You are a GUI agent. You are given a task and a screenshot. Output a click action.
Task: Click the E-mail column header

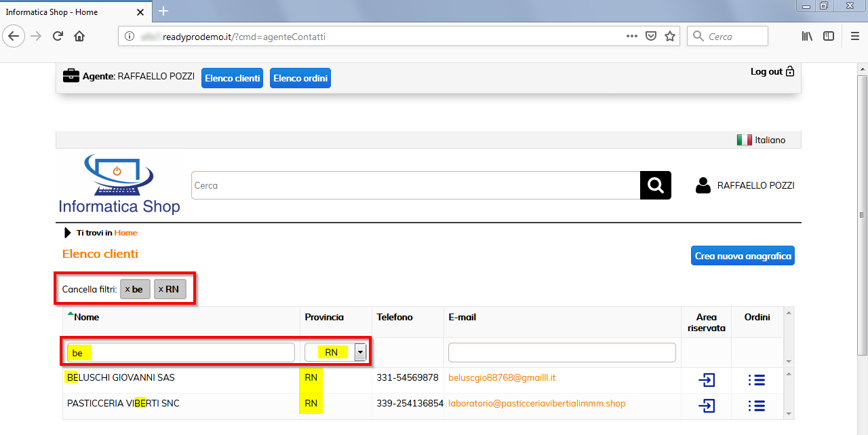tap(464, 317)
